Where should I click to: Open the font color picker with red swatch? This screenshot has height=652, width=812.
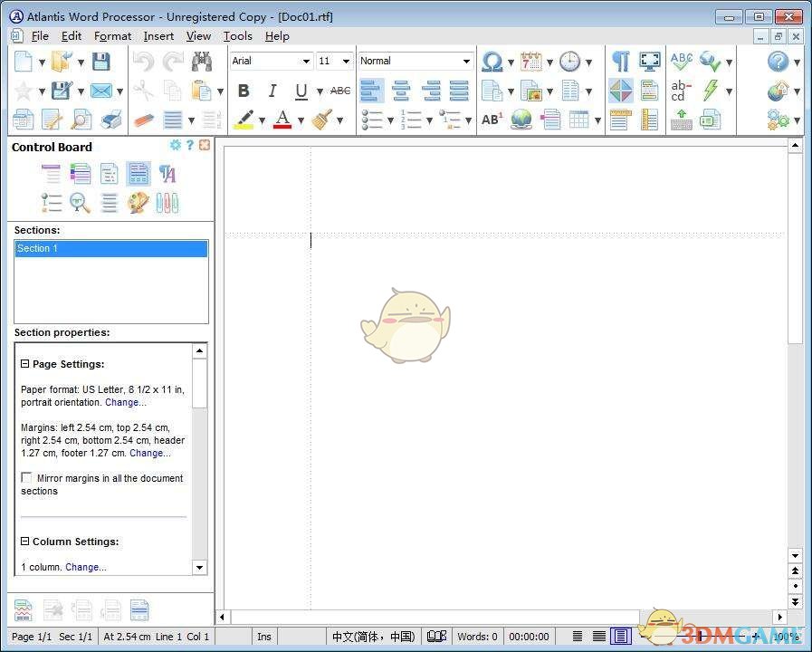[x=282, y=120]
